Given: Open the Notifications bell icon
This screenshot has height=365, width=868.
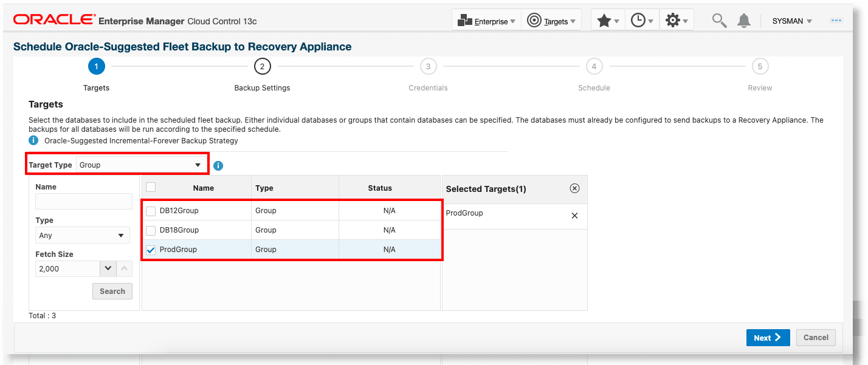Looking at the screenshot, I should click(744, 20).
